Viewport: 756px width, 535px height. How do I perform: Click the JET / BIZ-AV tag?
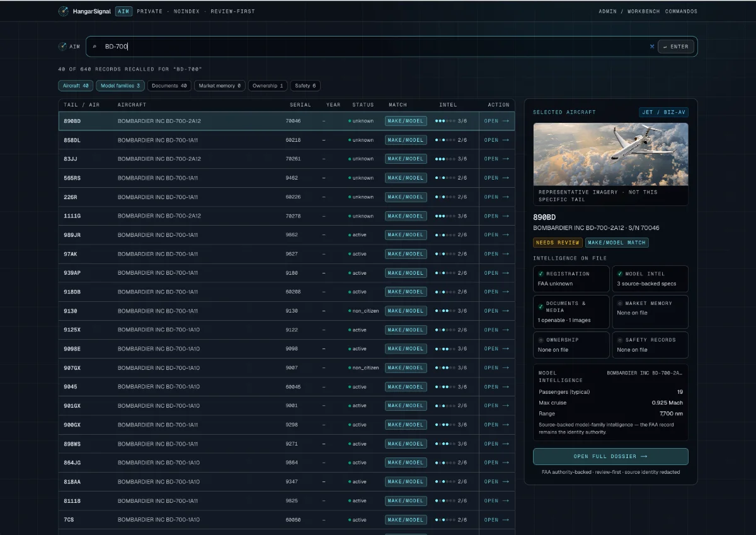point(663,112)
